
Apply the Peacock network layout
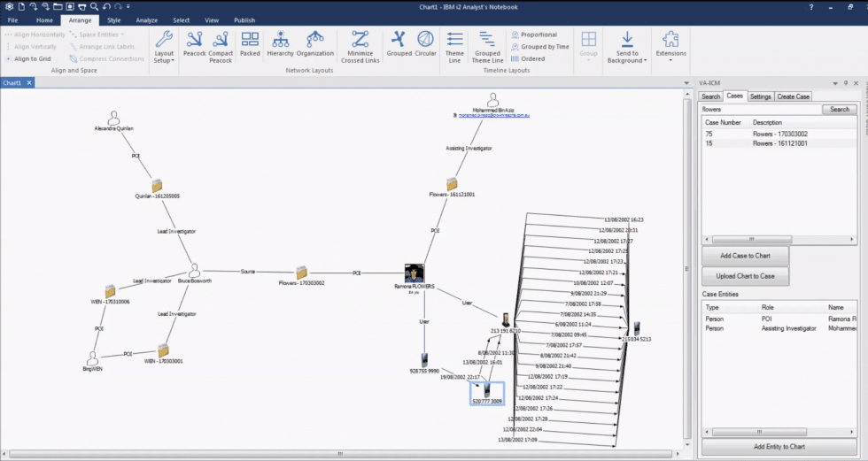[194, 45]
